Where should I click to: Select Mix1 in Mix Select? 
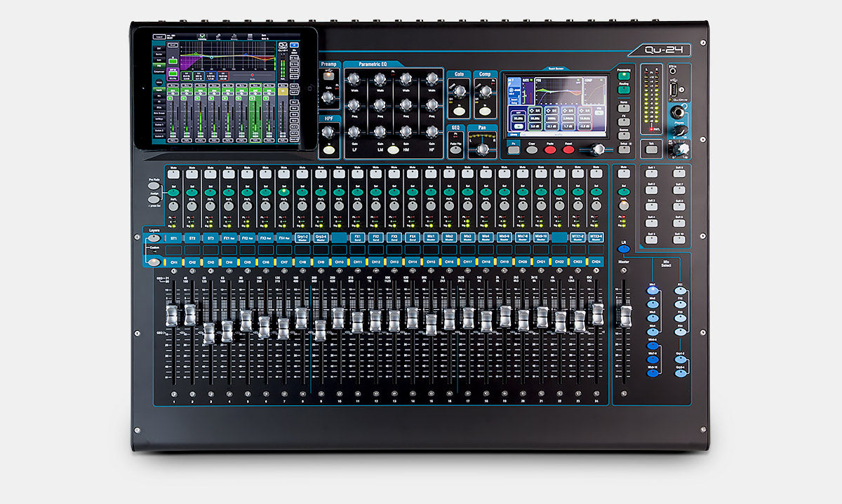point(653,290)
